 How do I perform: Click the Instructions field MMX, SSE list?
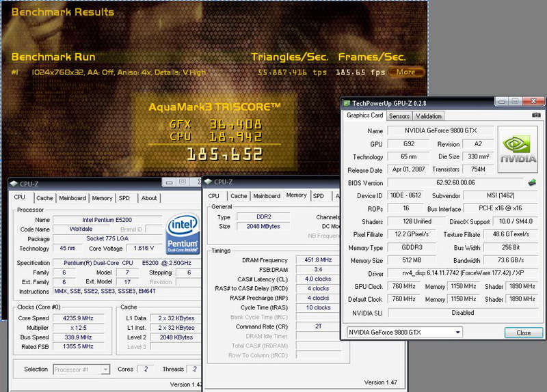(127, 291)
